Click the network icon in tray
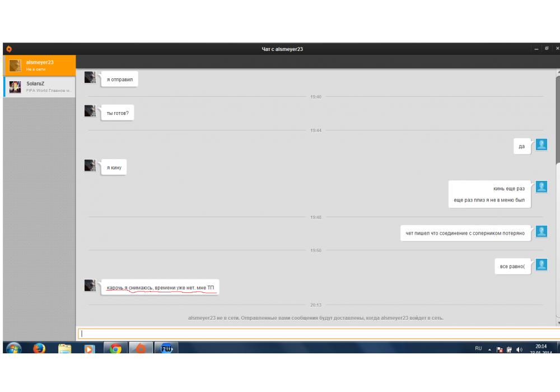Image resolution: width=560 pixels, height=392 pixels. pos(509,349)
